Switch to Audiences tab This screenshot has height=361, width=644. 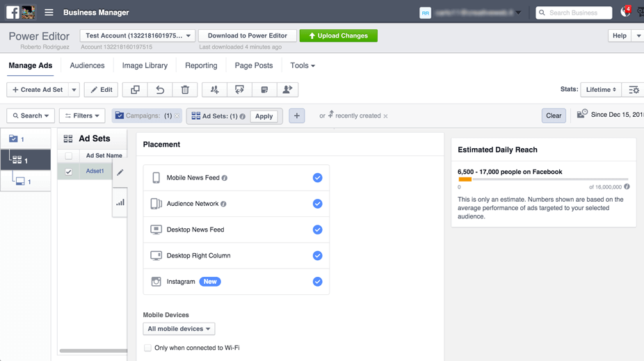[x=87, y=65]
